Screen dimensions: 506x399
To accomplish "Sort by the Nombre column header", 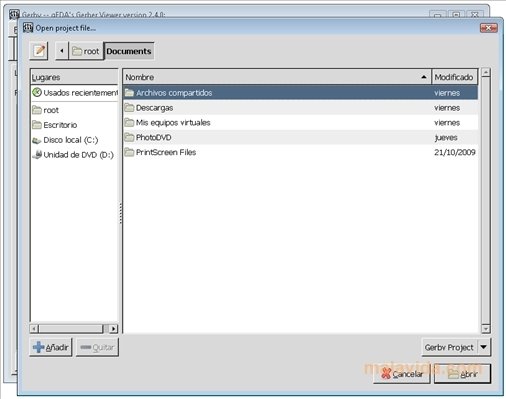I will point(277,77).
